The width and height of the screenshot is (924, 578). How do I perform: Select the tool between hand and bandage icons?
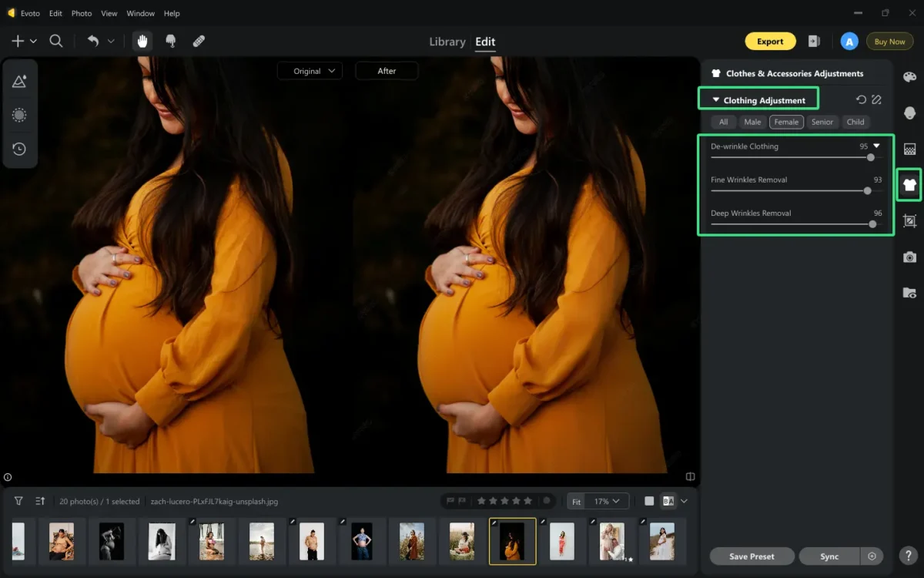(x=171, y=42)
